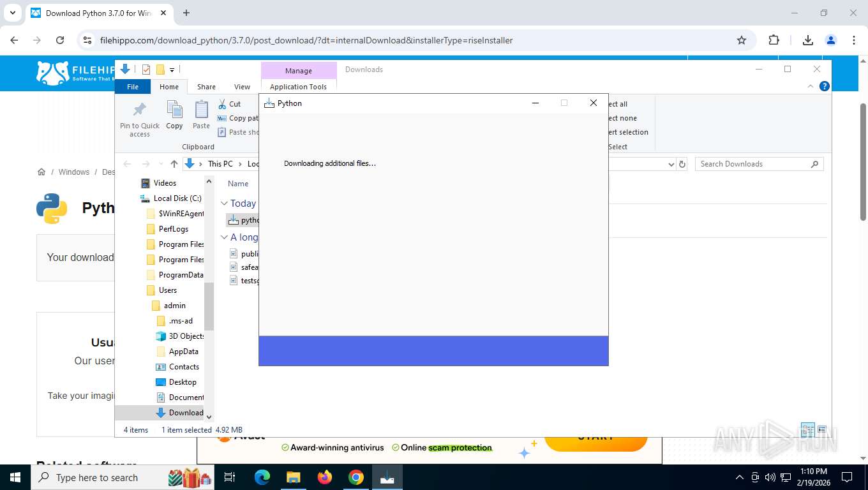Open Windows Start menu
This screenshot has width=868, height=490.
pyautogui.click(x=15, y=477)
